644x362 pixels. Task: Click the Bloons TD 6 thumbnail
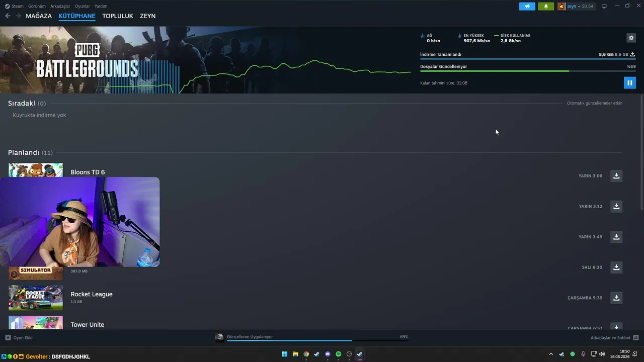pyautogui.click(x=36, y=170)
